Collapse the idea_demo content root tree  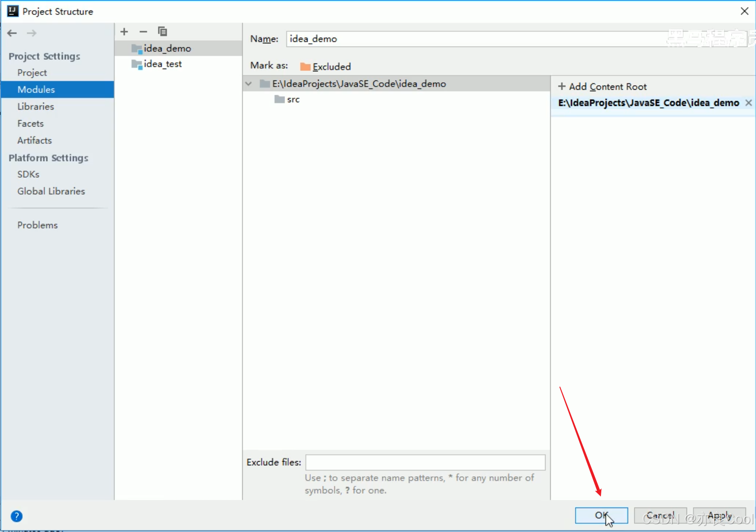tap(249, 84)
